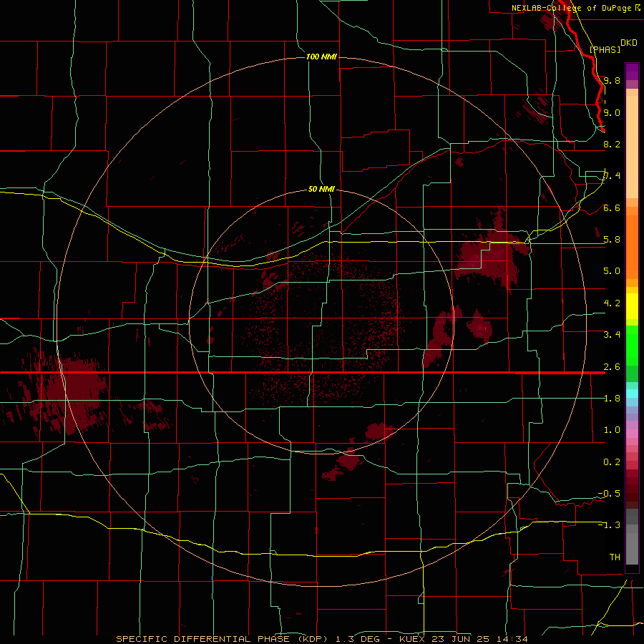Viewport: 644px width, 644px height.
Task: Pick the purple band atop the color scale
Action: point(632,72)
